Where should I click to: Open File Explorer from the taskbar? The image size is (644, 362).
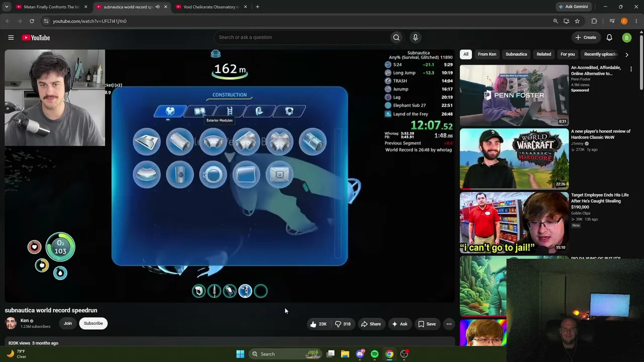345,354
